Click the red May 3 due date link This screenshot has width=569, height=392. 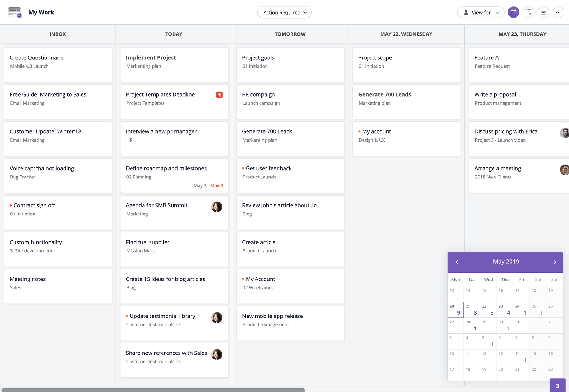pos(217,185)
